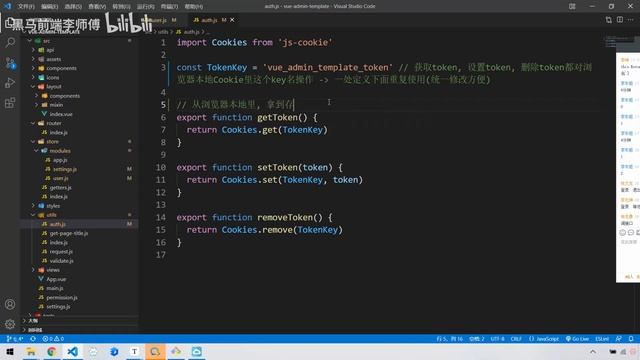Click the indentation spaces setting in status bar
This screenshot has height=360, width=640.
point(476,339)
